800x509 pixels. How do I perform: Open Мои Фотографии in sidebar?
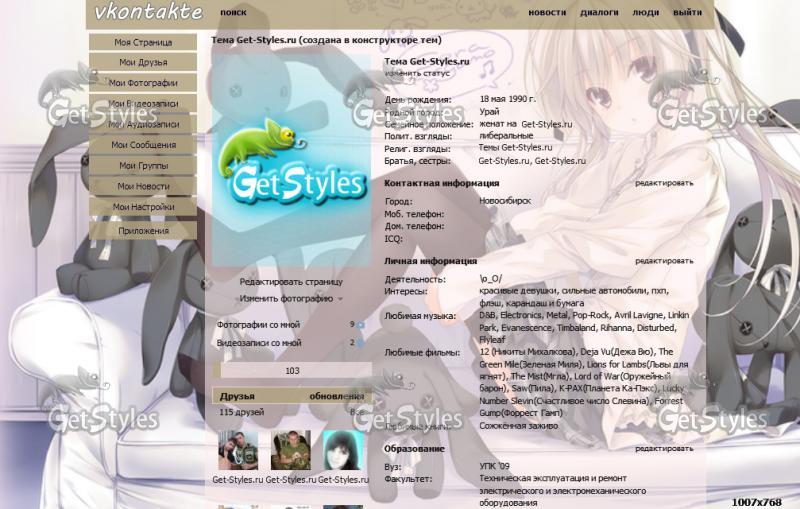pos(143,83)
